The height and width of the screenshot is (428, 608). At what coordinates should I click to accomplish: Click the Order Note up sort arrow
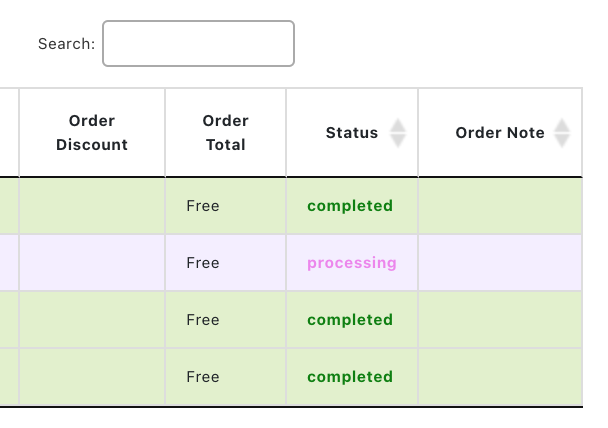coord(561,125)
